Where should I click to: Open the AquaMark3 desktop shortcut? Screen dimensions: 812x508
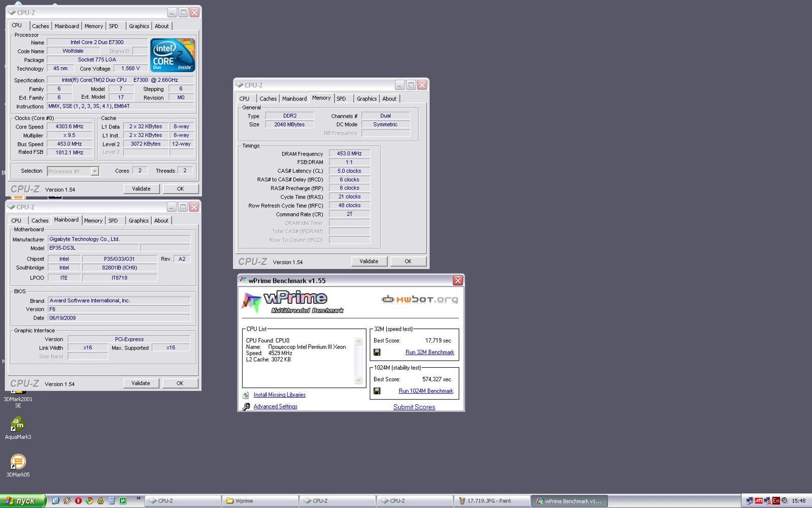tap(18, 428)
